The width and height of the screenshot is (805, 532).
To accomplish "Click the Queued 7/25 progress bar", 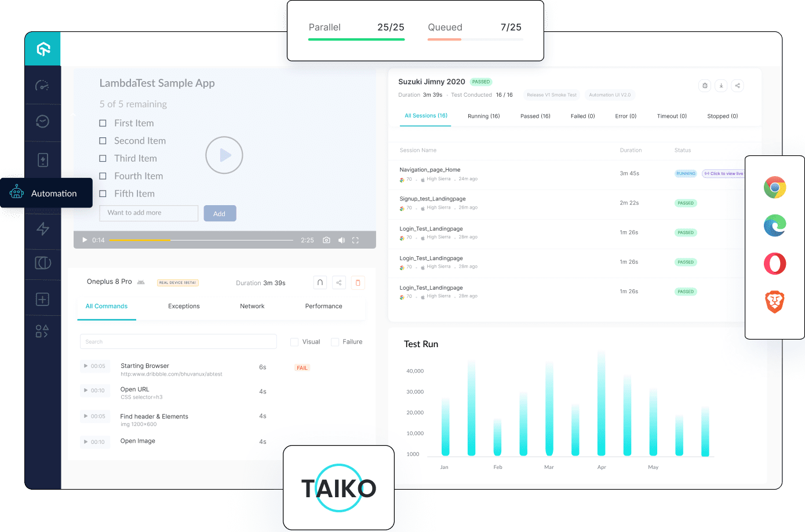I will (475, 39).
